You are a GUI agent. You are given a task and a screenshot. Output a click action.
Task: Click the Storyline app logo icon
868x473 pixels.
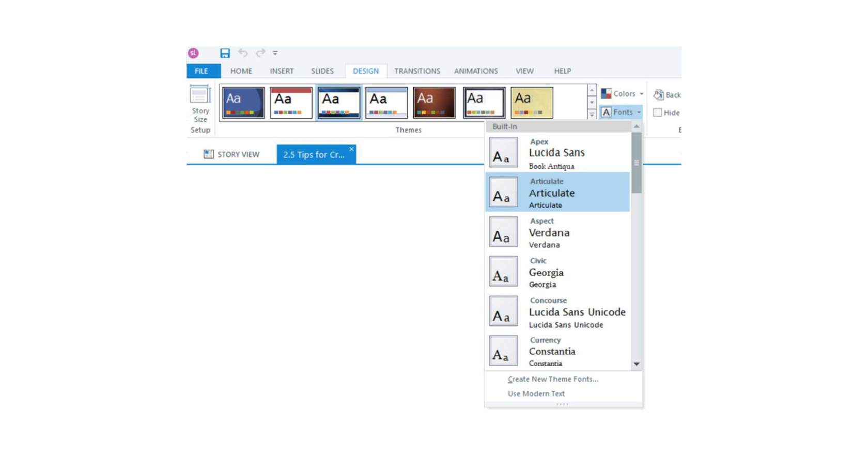click(193, 53)
